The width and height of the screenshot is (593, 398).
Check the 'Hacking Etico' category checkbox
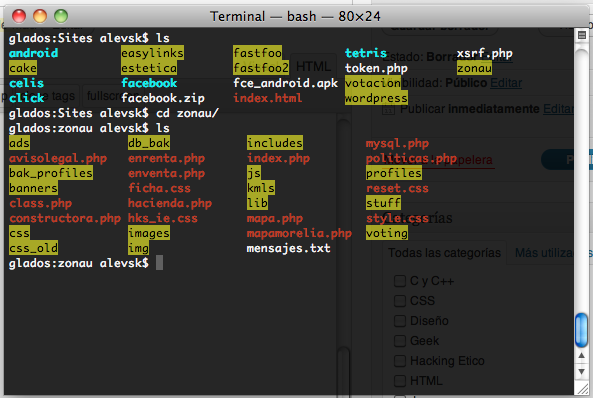(x=400, y=361)
